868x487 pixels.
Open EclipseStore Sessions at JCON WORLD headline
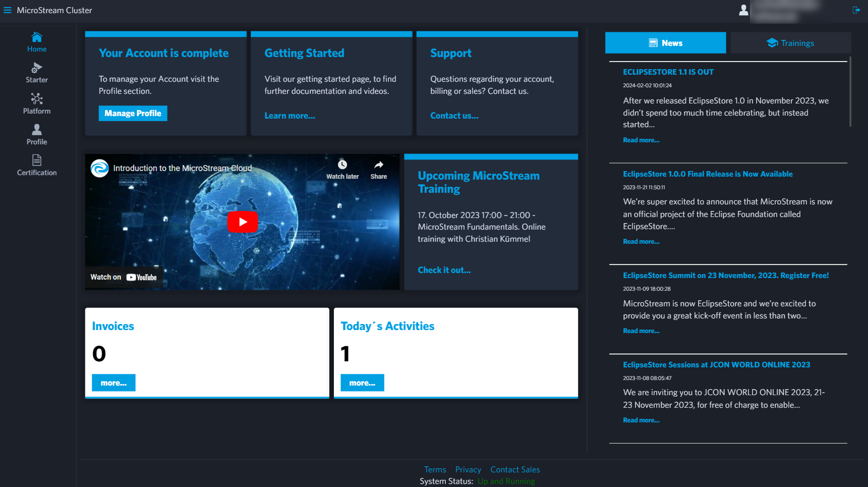point(716,365)
